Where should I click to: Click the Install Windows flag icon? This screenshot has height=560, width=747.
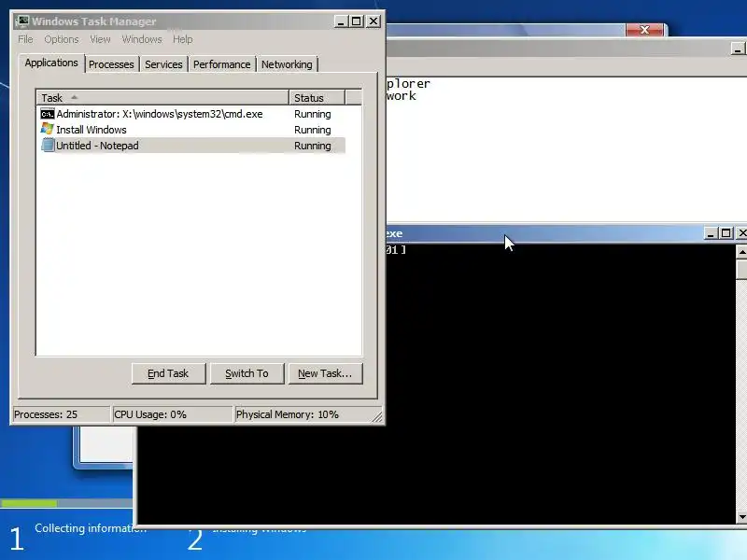coord(48,129)
